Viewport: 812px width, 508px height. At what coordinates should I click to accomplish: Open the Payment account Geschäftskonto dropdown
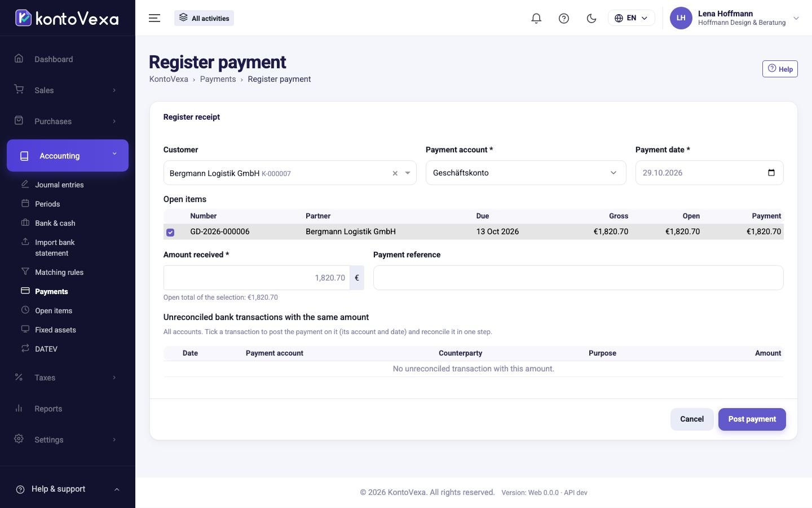pyautogui.click(x=526, y=173)
